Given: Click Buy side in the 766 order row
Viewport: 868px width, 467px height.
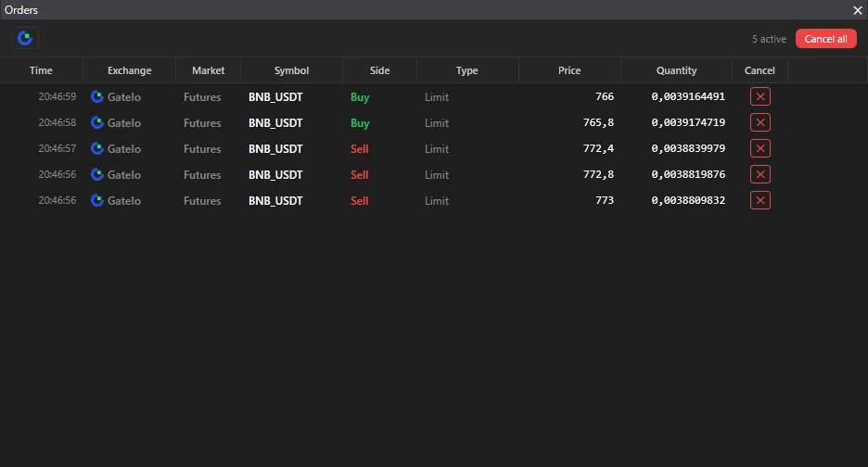Looking at the screenshot, I should [360, 97].
